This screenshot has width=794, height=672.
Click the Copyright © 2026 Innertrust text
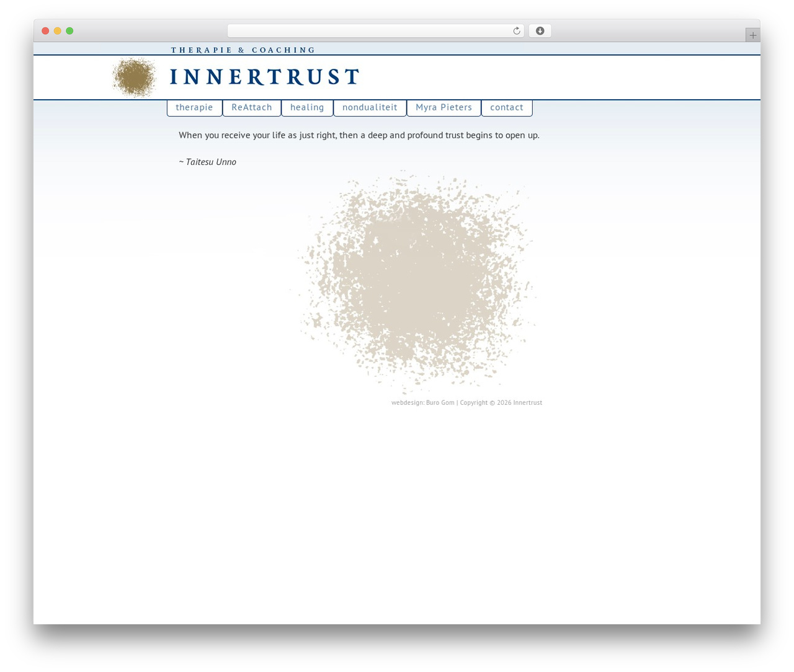pos(501,402)
